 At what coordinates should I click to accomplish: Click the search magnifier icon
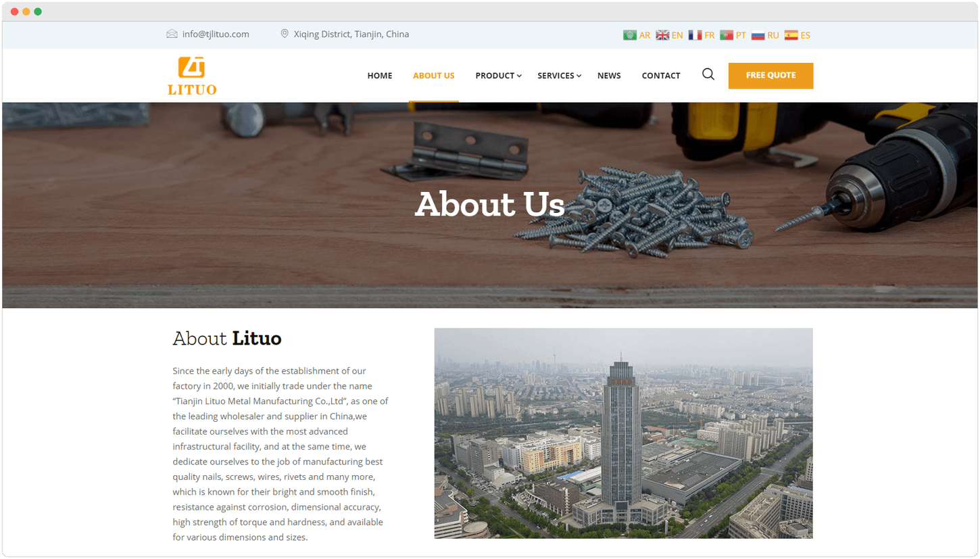pos(708,74)
